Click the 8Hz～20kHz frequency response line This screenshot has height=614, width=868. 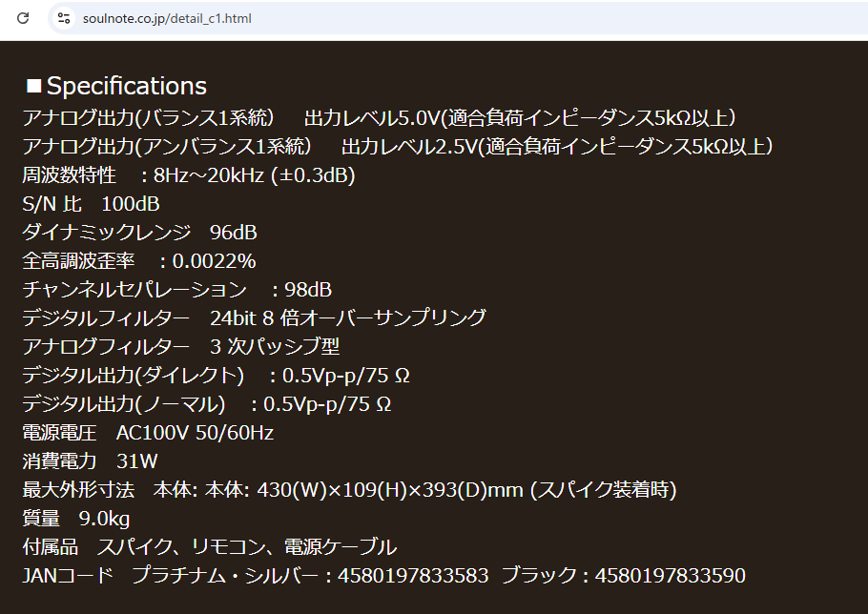coord(189,175)
